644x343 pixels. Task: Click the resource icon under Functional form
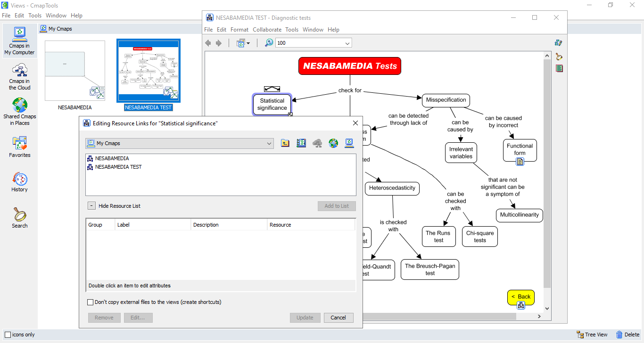tap(520, 162)
